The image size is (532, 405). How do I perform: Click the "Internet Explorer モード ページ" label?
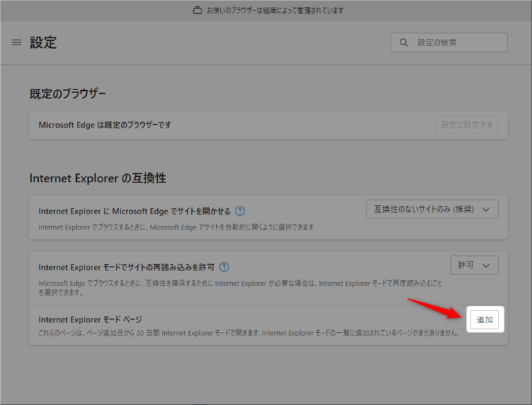pos(90,320)
